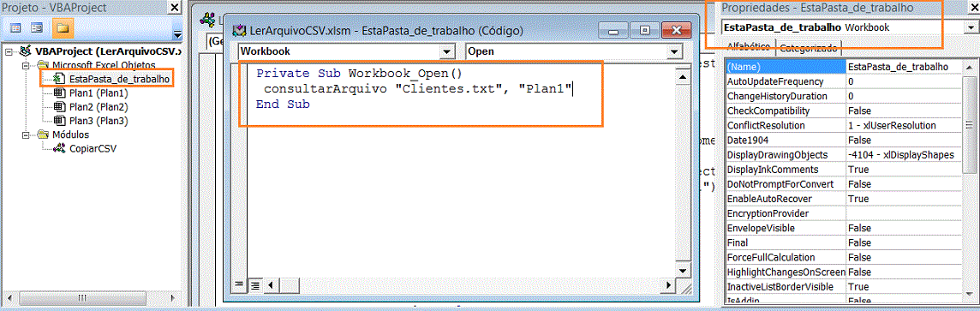
Task: Switch to the Categorizado tab
Action: tap(809, 47)
